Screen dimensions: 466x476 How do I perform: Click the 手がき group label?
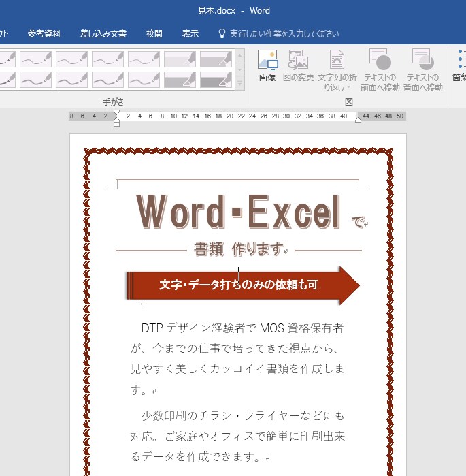(x=114, y=101)
